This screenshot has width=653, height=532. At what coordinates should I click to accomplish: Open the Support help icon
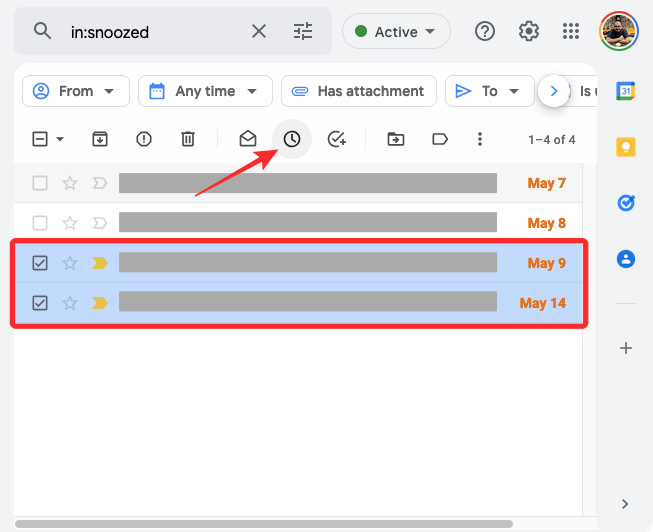[x=485, y=31]
